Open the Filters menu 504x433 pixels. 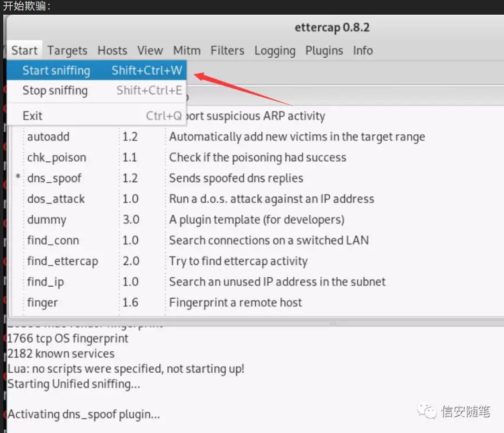click(227, 50)
